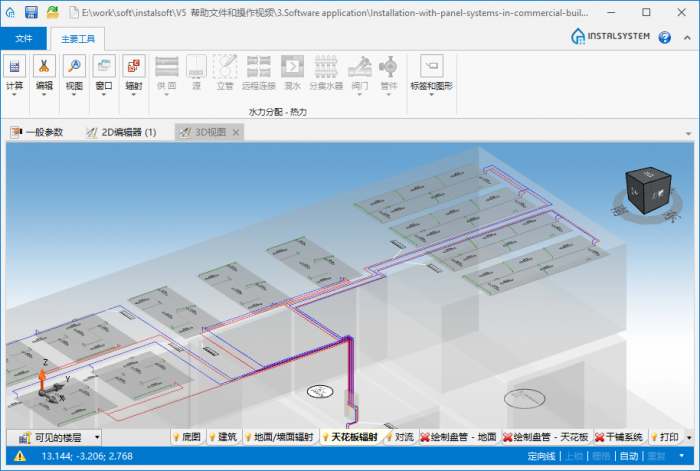Open the 编辑 (Edit) scissors tool
This screenshot has width=700, height=471.
point(45,73)
